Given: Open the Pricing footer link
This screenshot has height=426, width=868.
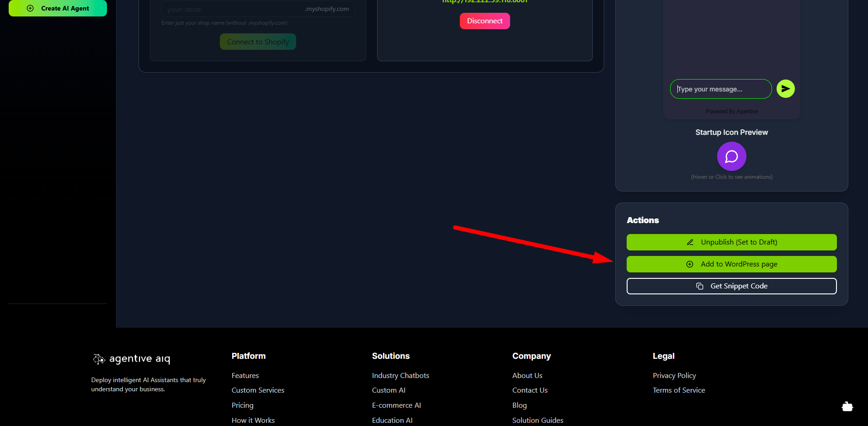Looking at the screenshot, I should click(x=242, y=405).
